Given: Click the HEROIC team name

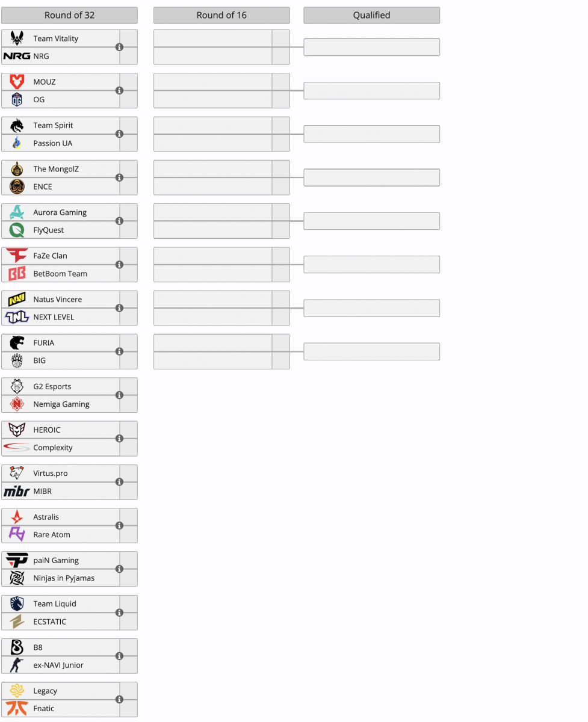Looking at the screenshot, I should pos(47,430).
